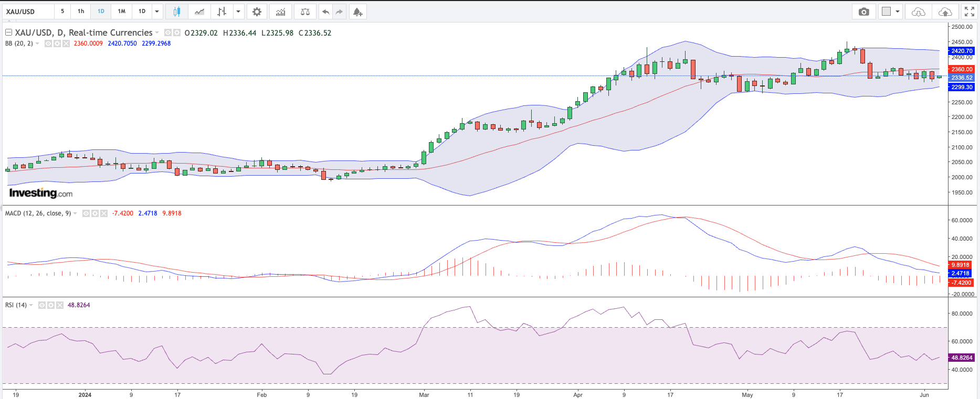Select the candlestick chart style
This screenshot has height=399, width=980.
coord(177,12)
